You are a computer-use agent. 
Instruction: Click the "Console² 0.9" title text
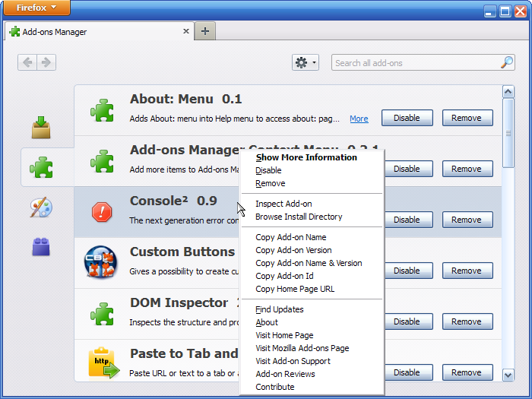point(173,201)
